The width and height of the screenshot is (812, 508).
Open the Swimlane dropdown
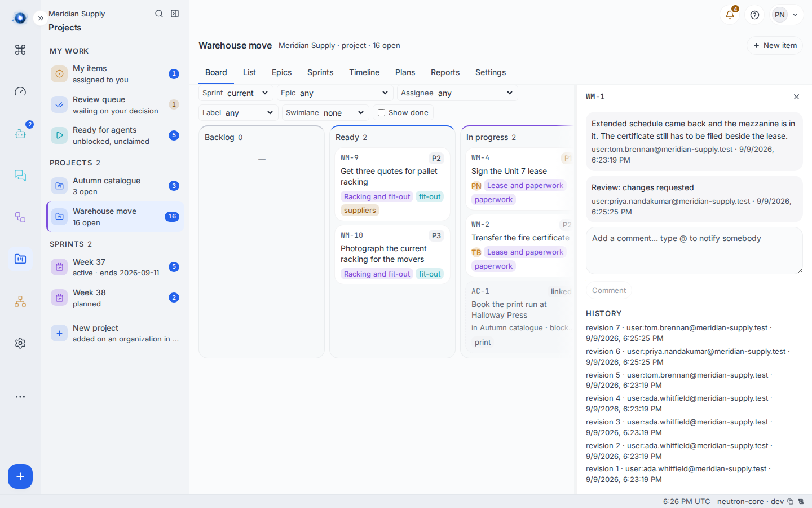coord(325,113)
